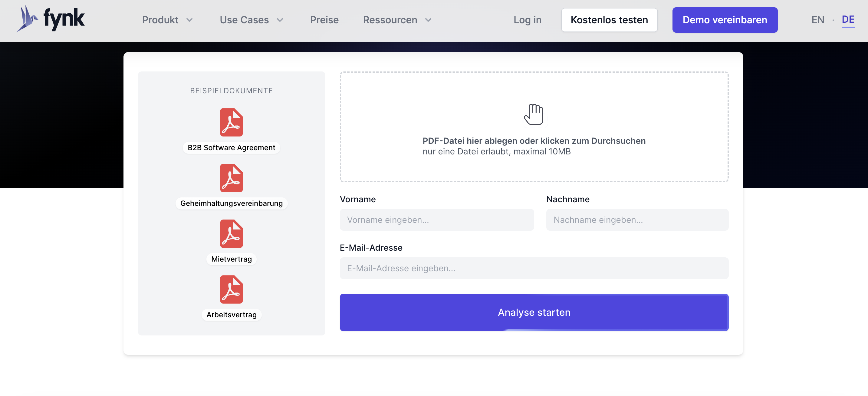This screenshot has height=396, width=868.
Task: Go to Preise page
Action: 324,20
